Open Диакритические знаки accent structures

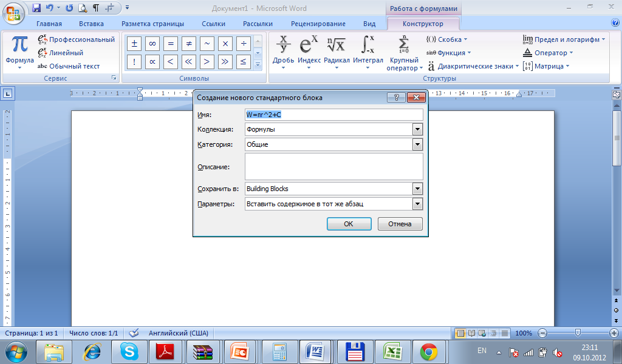tap(473, 66)
